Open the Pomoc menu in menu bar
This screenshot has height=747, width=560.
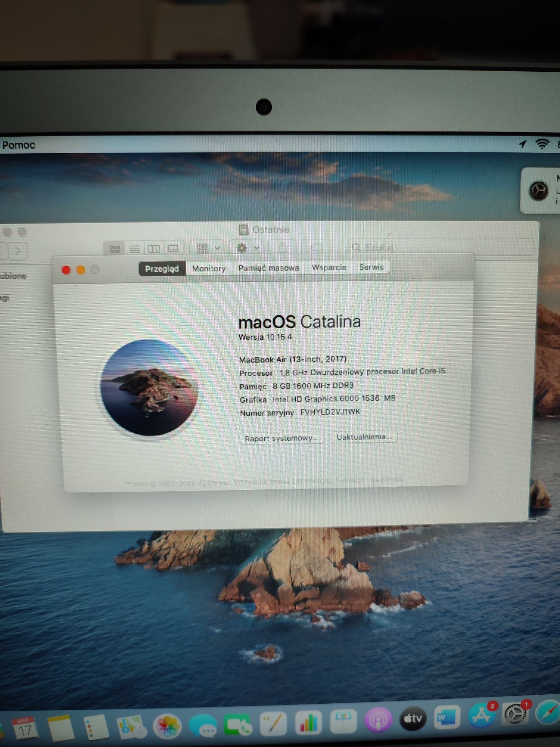[x=18, y=145]
